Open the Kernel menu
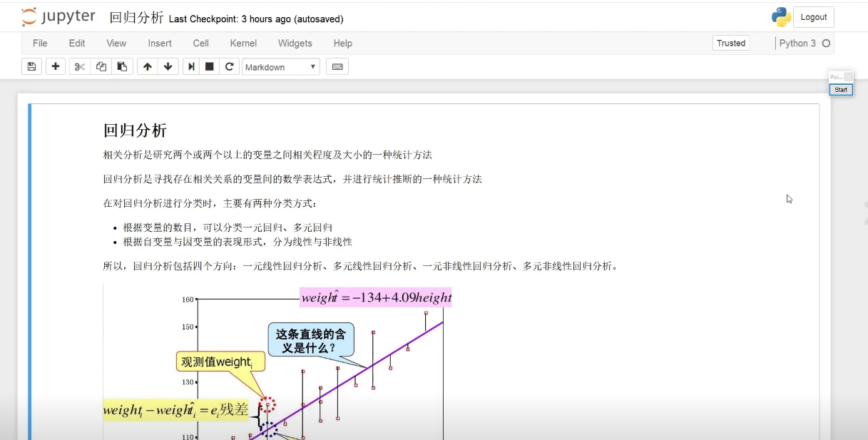Screen dimensions: 868x440 click(243, 43)
